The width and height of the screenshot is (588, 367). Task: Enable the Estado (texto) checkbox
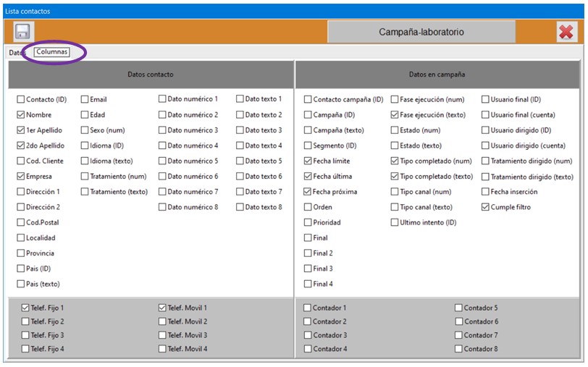click(395, 145)
